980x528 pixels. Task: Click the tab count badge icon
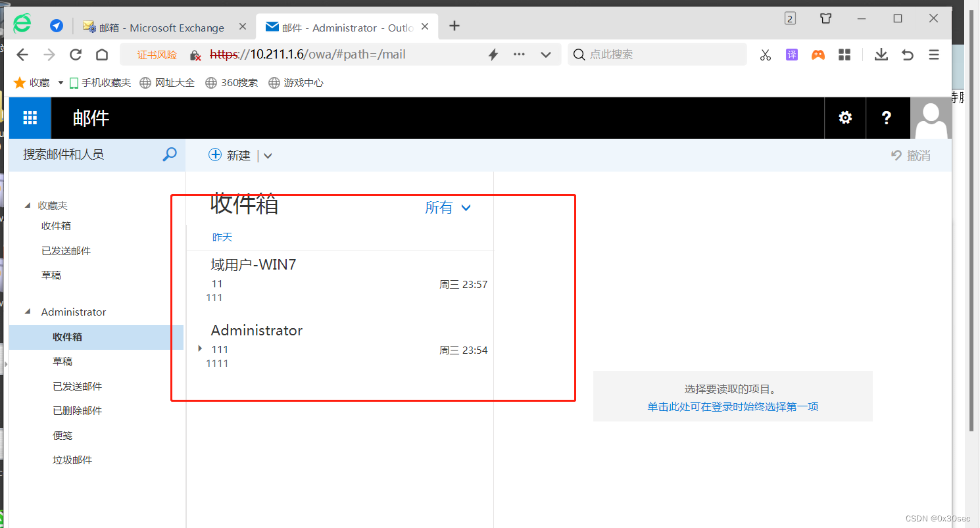coord(790,18)
